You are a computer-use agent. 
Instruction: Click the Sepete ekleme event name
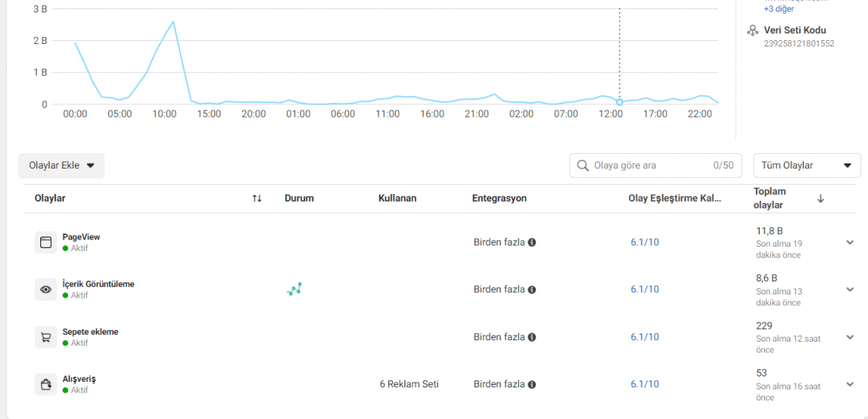click(x=91, y=332)
